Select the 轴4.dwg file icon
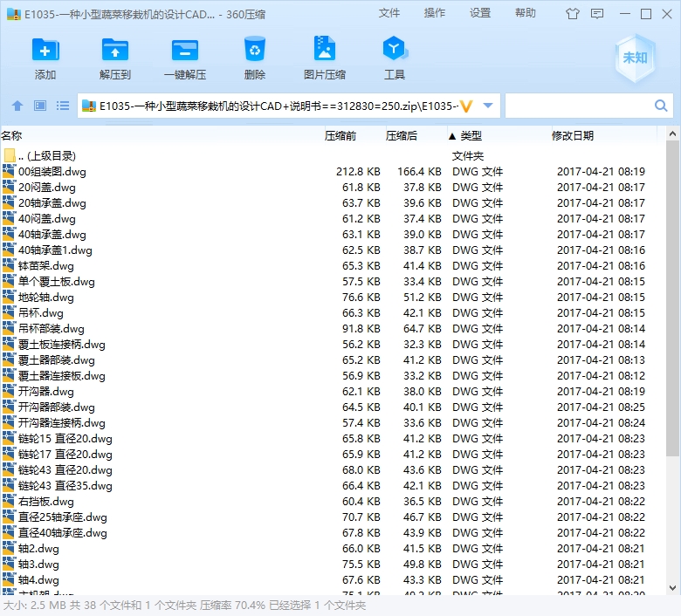This screenshot has width=681, height=616. (x=9, y=579)
